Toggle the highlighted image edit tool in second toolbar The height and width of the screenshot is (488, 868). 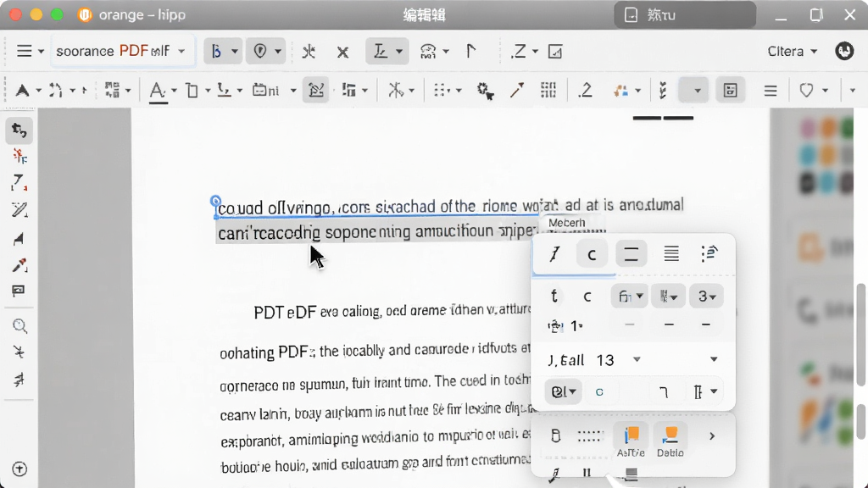pyautogui.click(x=316, y=90)
